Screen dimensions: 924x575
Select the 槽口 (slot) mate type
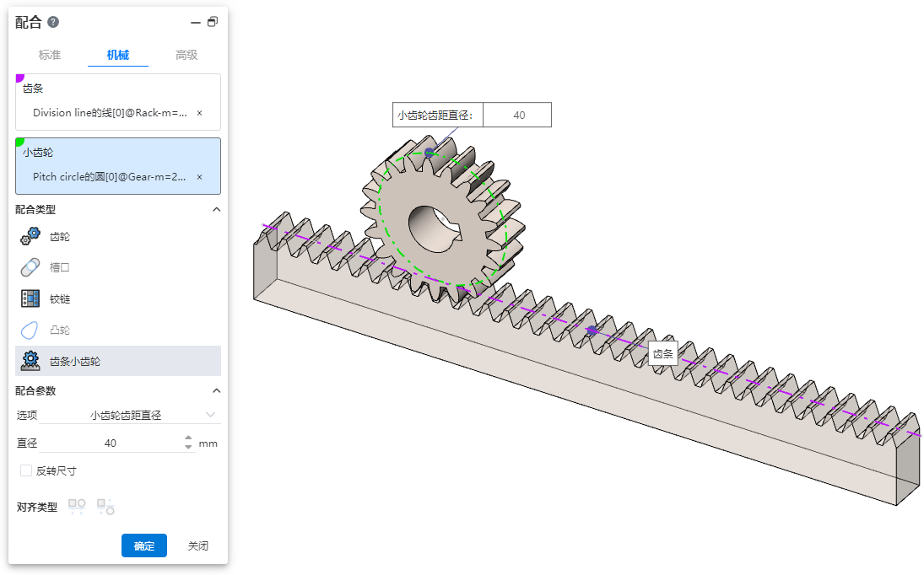coord(59,268)
